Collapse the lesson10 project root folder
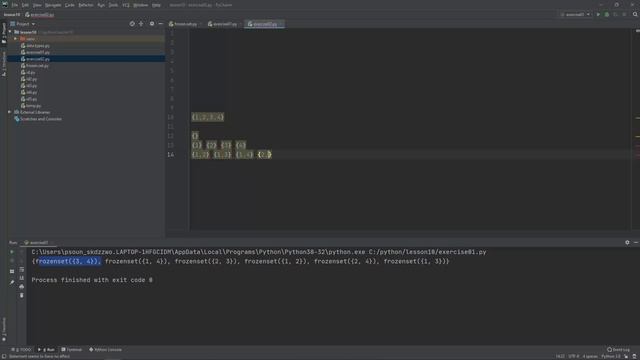The image size is (640, 360). (10, 32)
